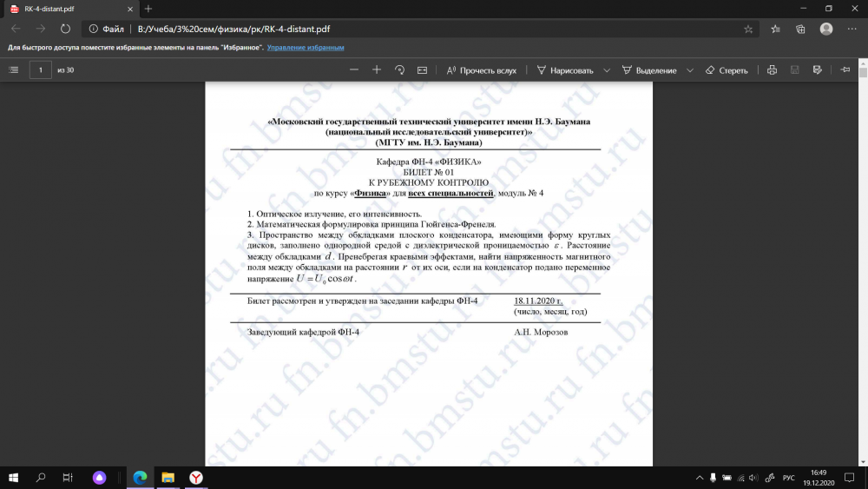Click the vertical scrollbar thumb
Screen dimensions: 868x489
[x=863, y=72]
